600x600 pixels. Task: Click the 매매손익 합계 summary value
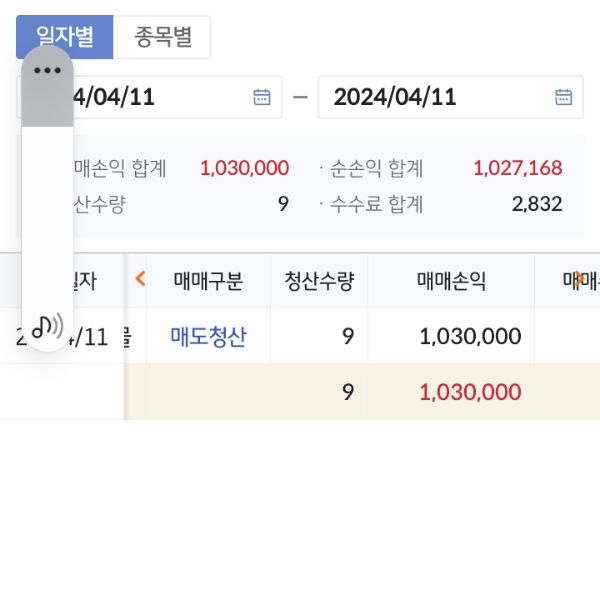(x=244, y=168)
